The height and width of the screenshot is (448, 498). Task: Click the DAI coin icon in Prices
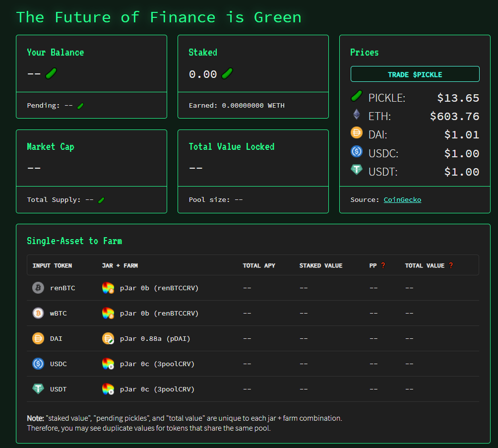[x=357, y=132]
